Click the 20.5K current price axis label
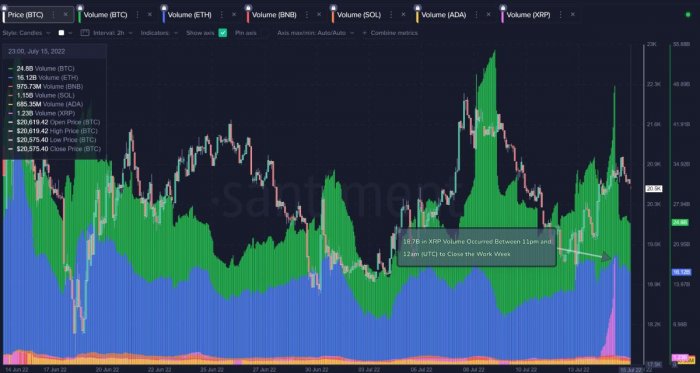Viewport: 700px width, 373px height. click(654, 189)
